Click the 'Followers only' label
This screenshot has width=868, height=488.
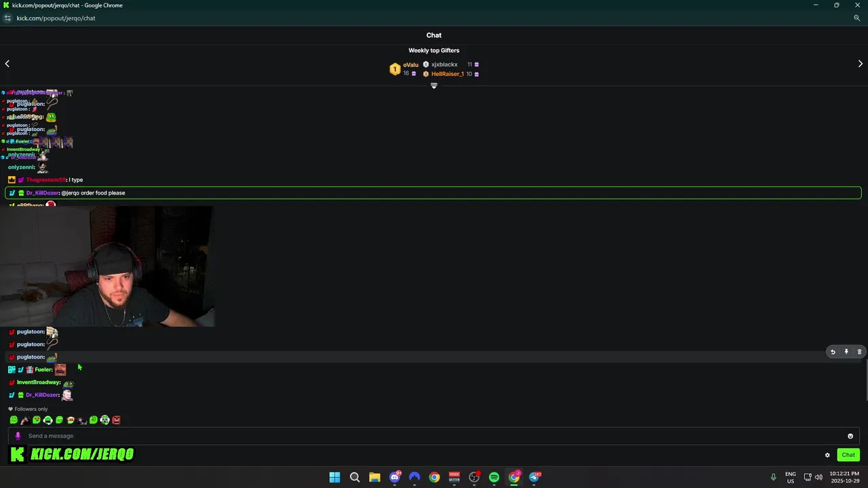pyautogui.click(x=31, y=409)
